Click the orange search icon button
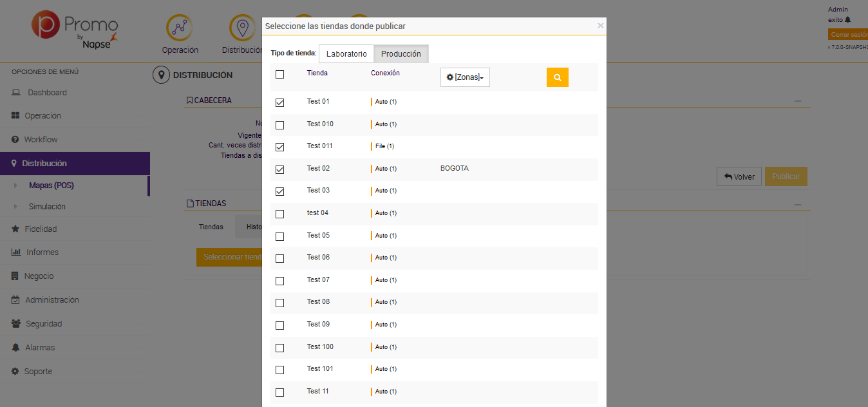 pos(557,77)
